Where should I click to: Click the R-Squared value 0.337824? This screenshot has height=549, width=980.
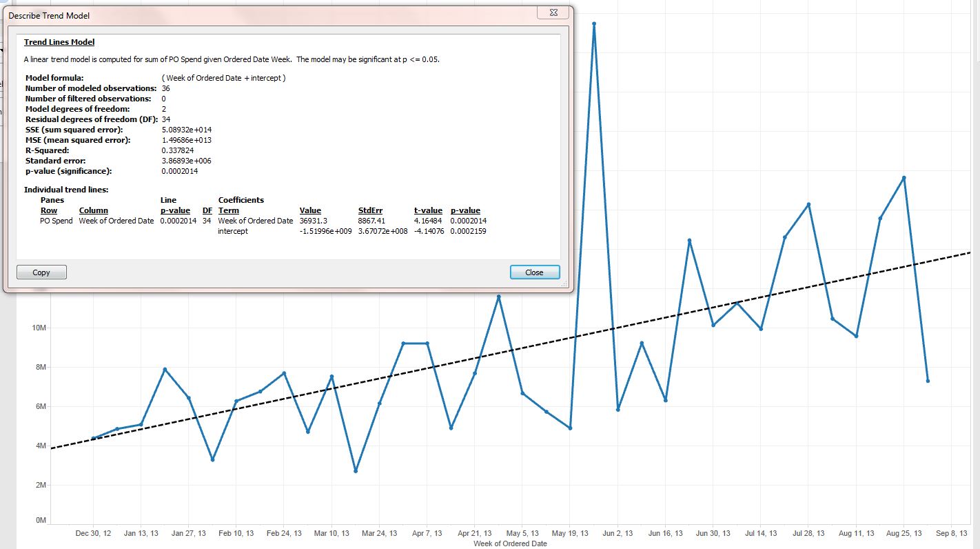point(178,150)
